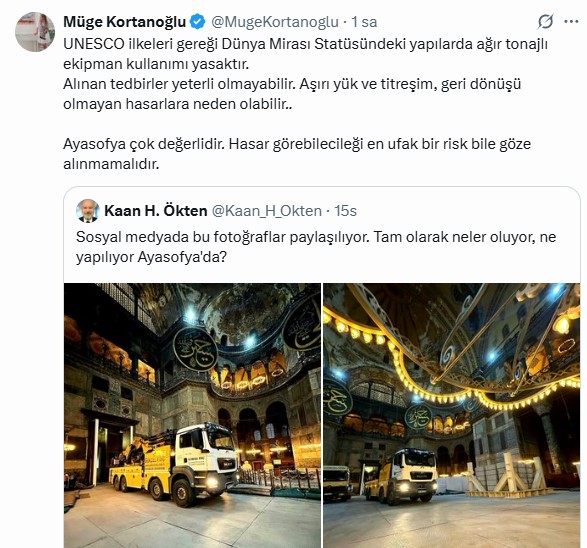Open Kaan H. Ökten's avatar picture
This screenshot has width=587, height=548.
tap(88, 211)
